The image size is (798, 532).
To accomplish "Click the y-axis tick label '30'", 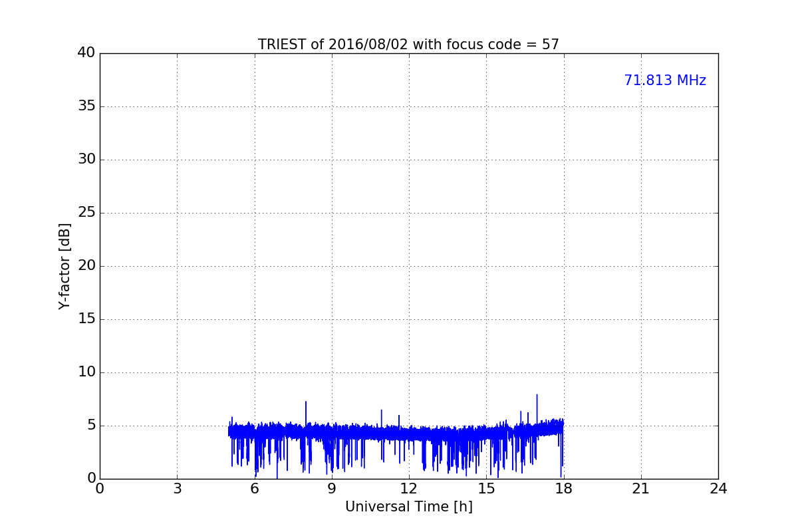I will pos(86,160).
